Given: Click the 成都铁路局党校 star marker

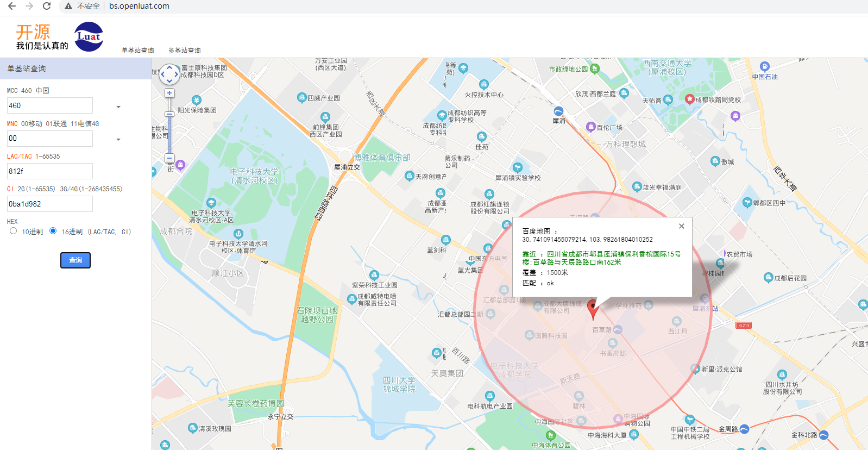Looking at the screenshot, I should point(690,99).
